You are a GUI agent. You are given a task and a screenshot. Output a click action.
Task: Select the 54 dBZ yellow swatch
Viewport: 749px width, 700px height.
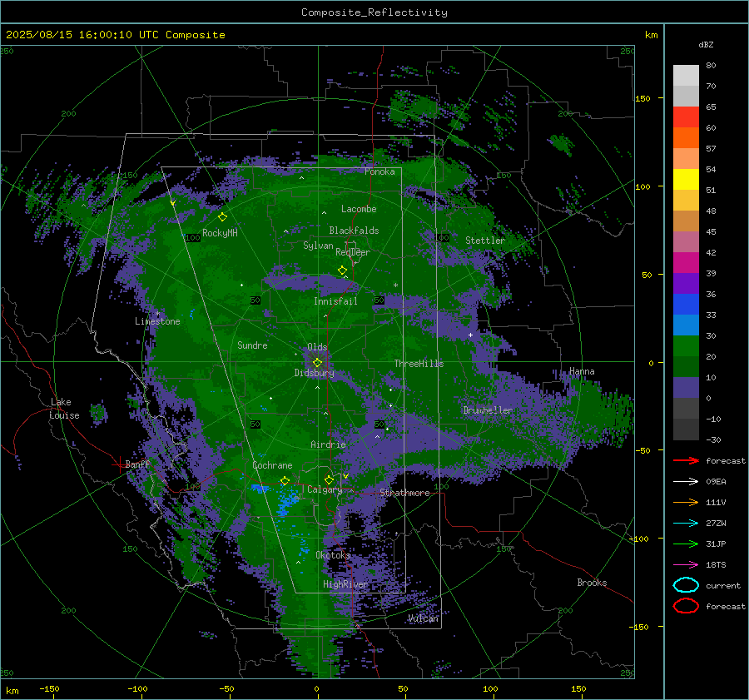tap(686, 179)
